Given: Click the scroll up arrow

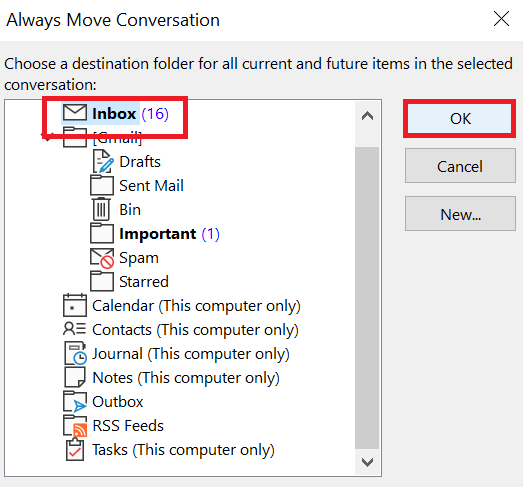Looking at the screenshot, I should 367,116.
